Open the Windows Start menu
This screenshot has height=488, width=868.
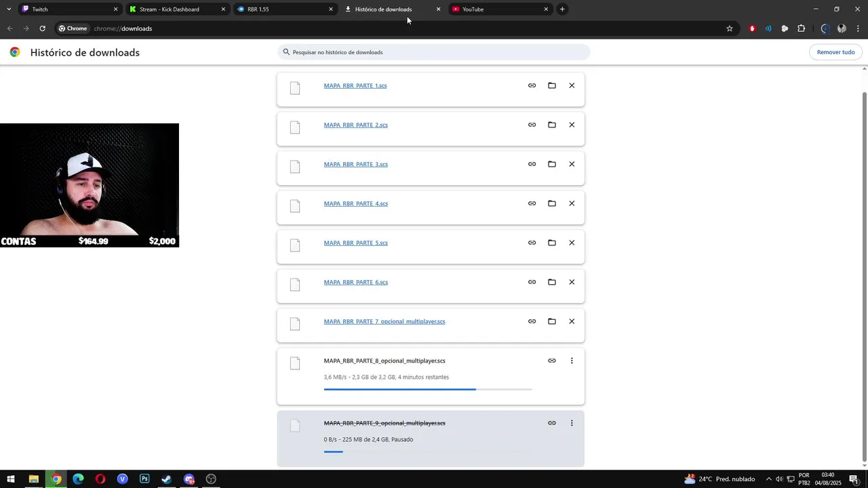pos(11,479)
